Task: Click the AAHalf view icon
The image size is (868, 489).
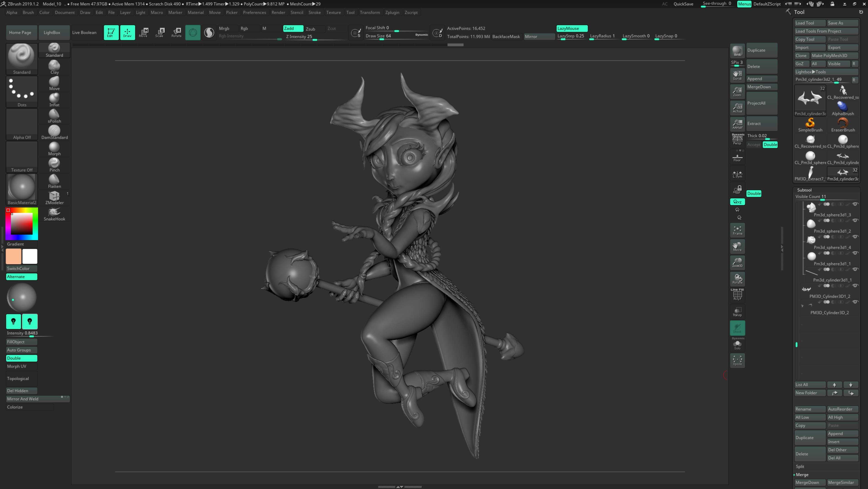Action: 737,124
